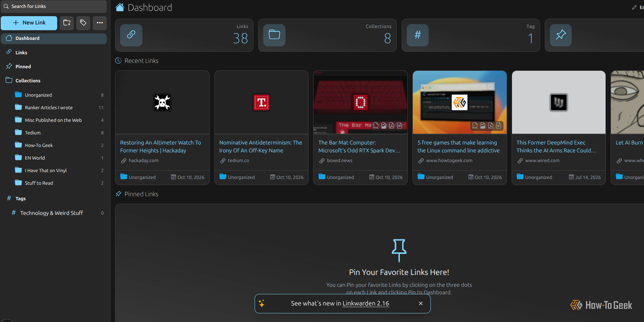The width and height of the screenshot is (644, 322).
Task: Click the www.wired.com URL
Action: click(542, 161)
